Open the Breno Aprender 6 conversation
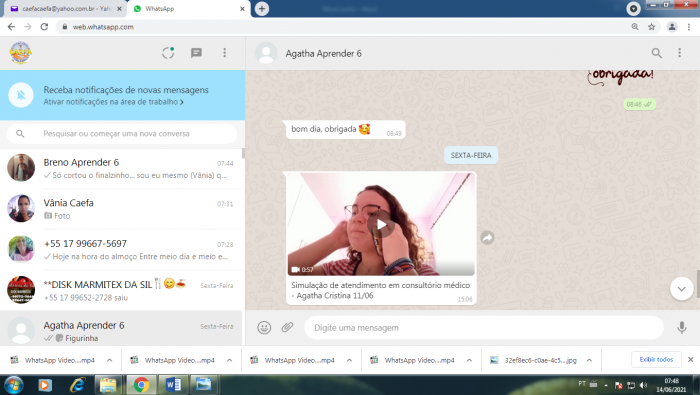 pyautogui.click(x=121, y=168)
